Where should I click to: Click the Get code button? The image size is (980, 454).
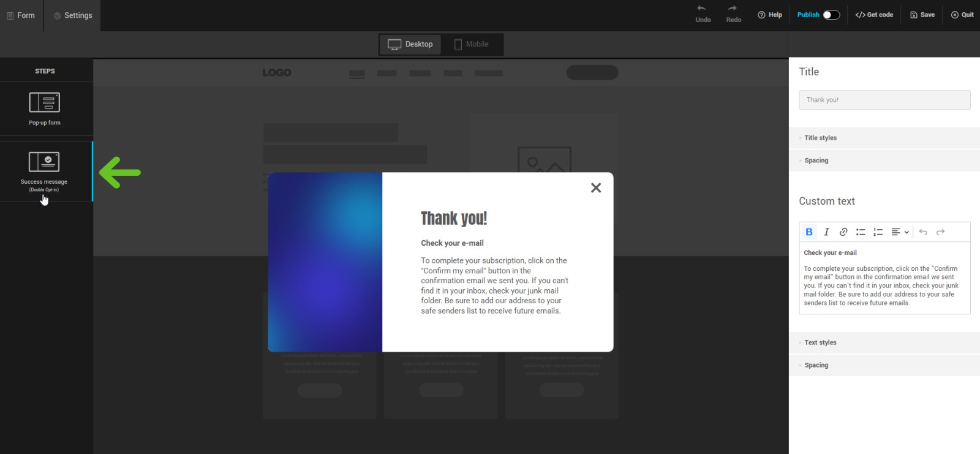874,15
